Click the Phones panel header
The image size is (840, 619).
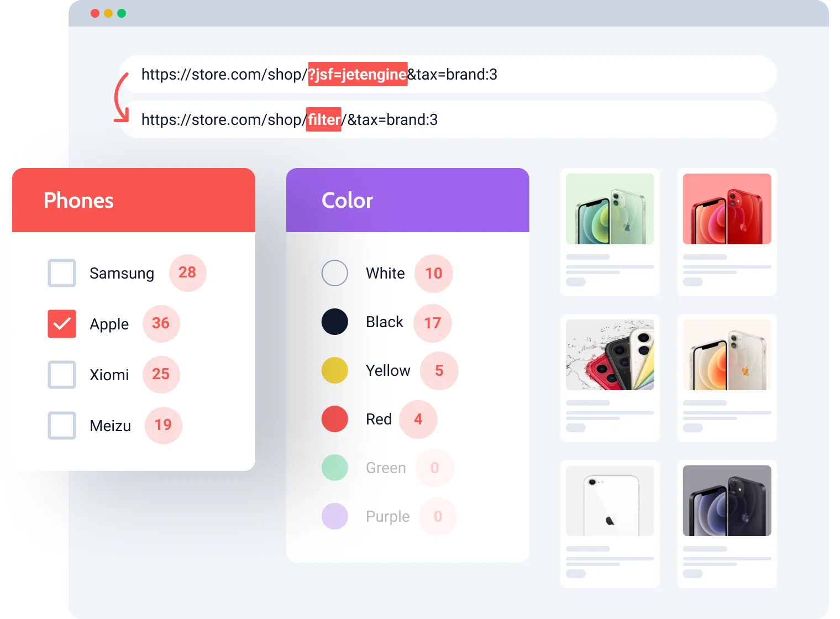(134, 200)
